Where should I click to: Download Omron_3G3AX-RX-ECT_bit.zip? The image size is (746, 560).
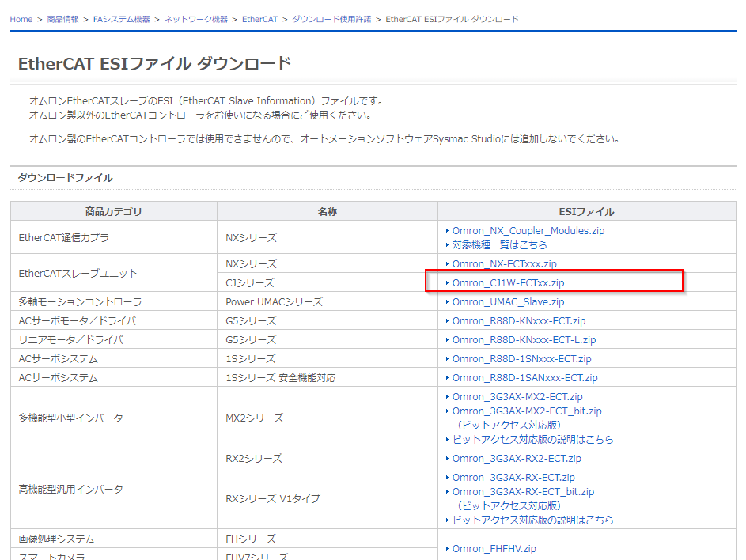click(x=523, y=492)
